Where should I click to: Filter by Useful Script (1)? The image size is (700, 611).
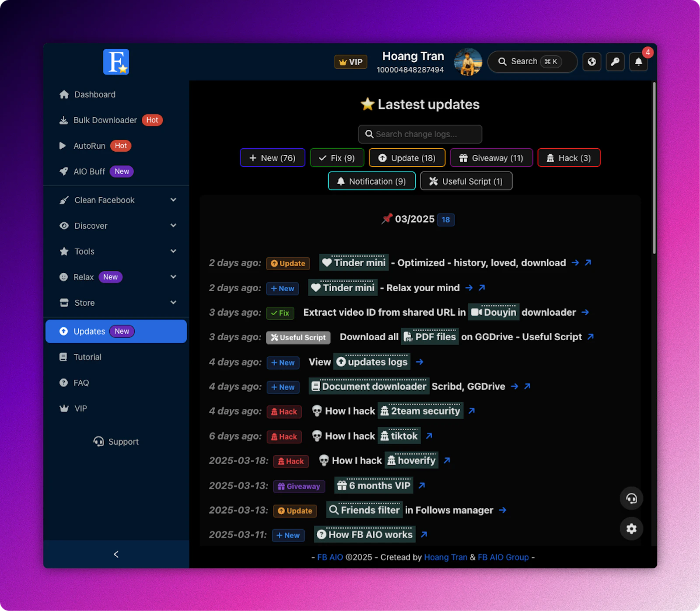(466, 182)
